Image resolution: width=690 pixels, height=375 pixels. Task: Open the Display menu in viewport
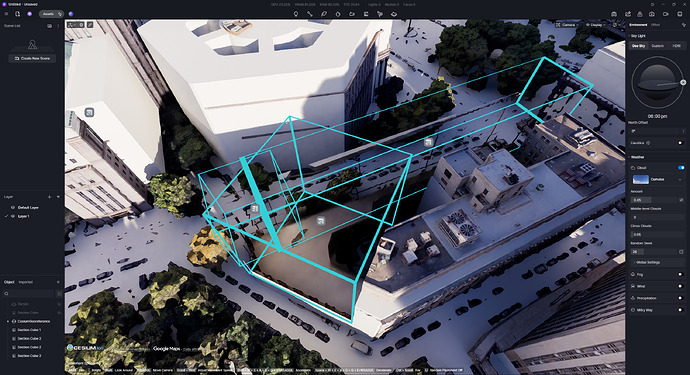(x=595, y=25)
